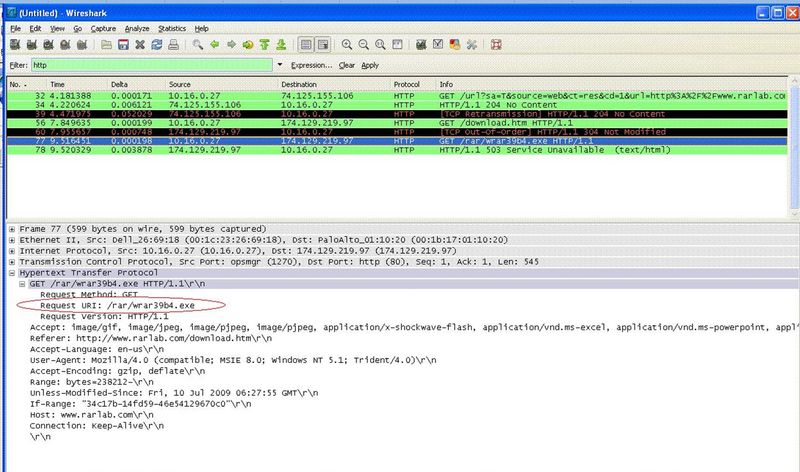
Task: Focus the http display filter field
Action: click(x=152, y=65)
